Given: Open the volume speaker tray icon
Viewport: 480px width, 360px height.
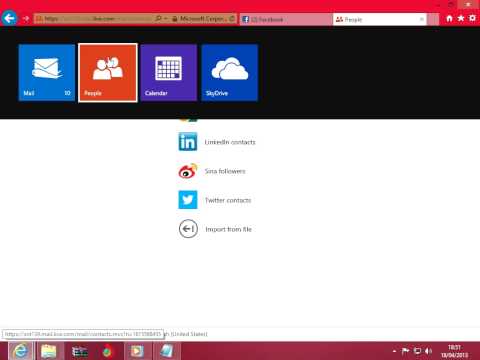Looking at the screenshot, I should (428, 351).
